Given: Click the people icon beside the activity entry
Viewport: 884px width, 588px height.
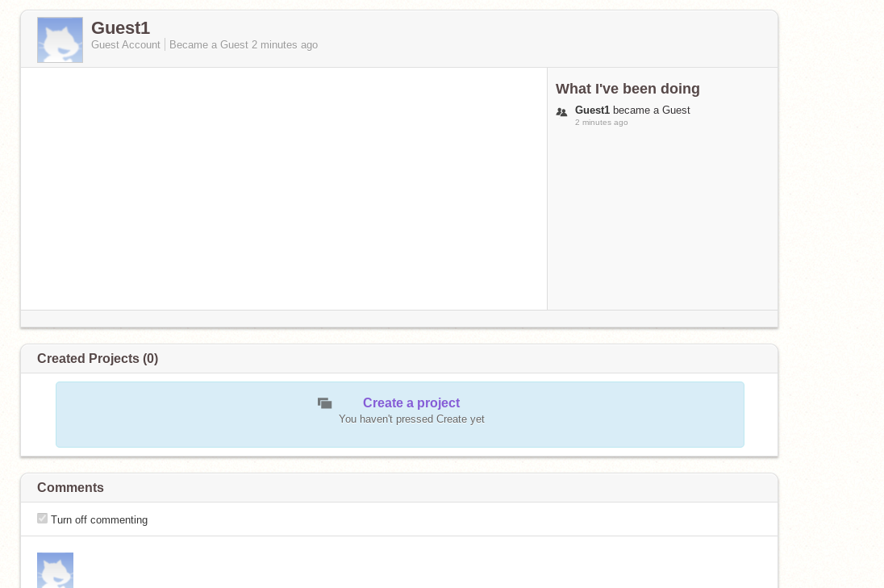Looking at the screenshot, I should 561,112.
